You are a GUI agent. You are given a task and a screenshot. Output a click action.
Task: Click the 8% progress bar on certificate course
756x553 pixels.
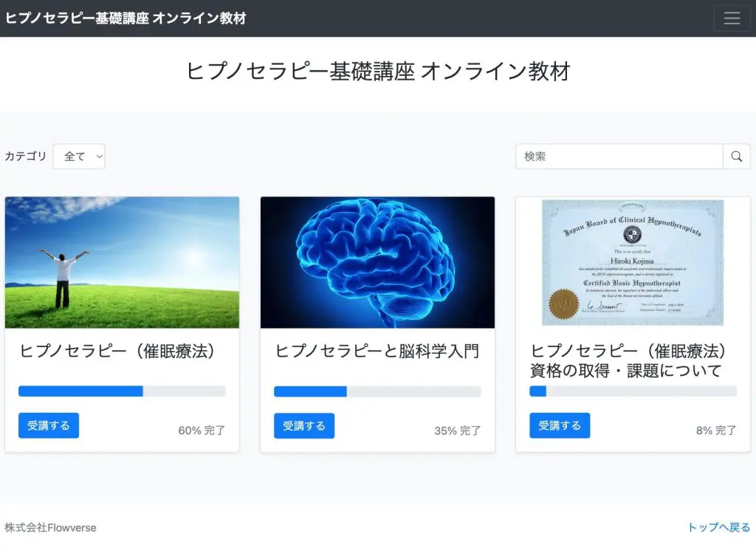633,391
